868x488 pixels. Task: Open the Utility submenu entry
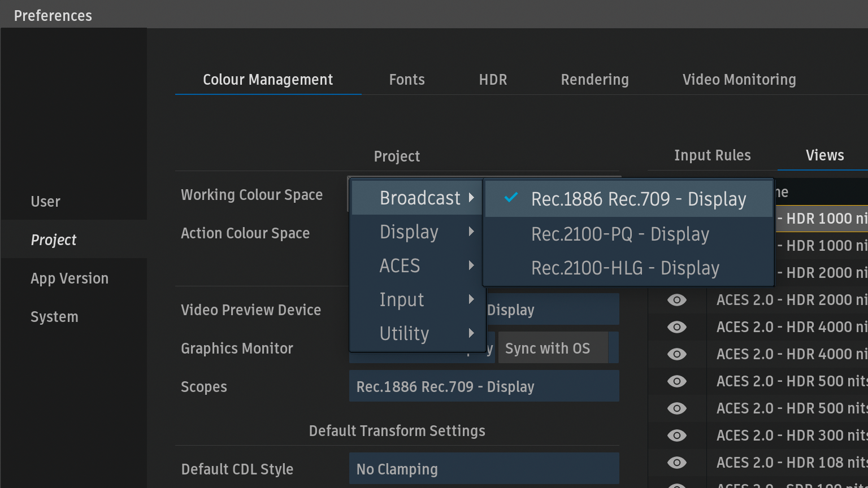[x=417, y=333]
